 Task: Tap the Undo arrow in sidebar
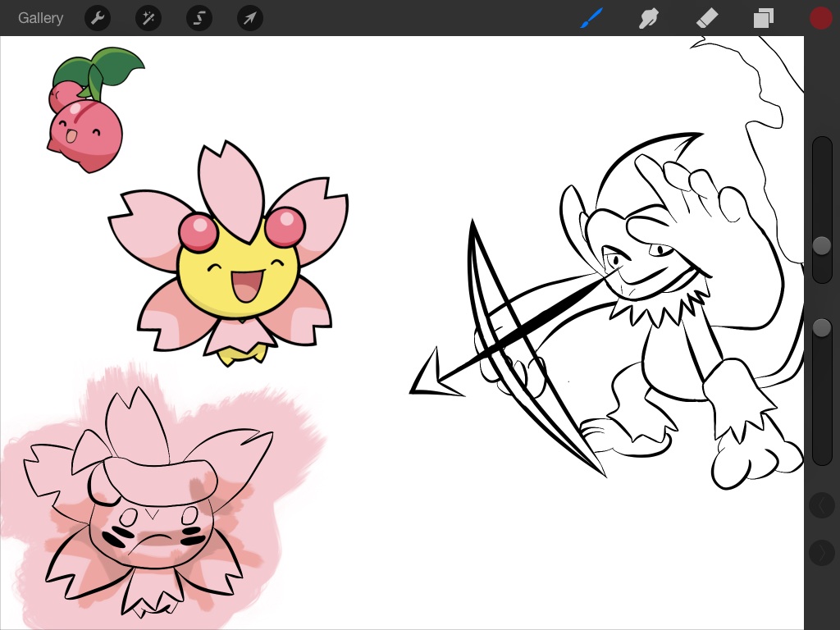coord(822,505)
